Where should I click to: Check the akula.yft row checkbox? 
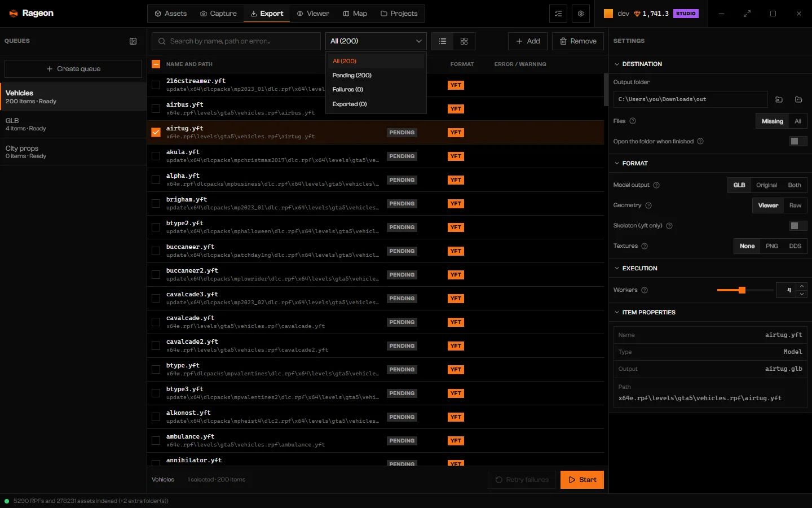pos(156,156)
